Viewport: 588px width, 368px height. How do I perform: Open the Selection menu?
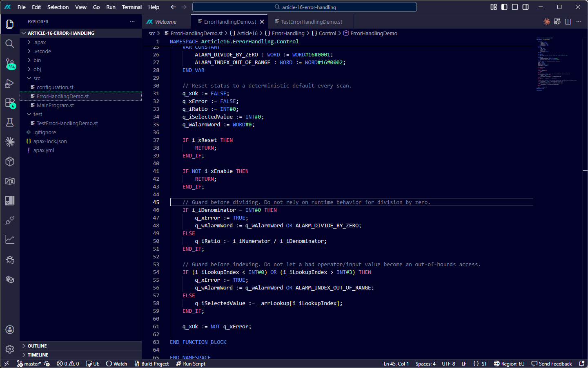click(x=58, y=7)
